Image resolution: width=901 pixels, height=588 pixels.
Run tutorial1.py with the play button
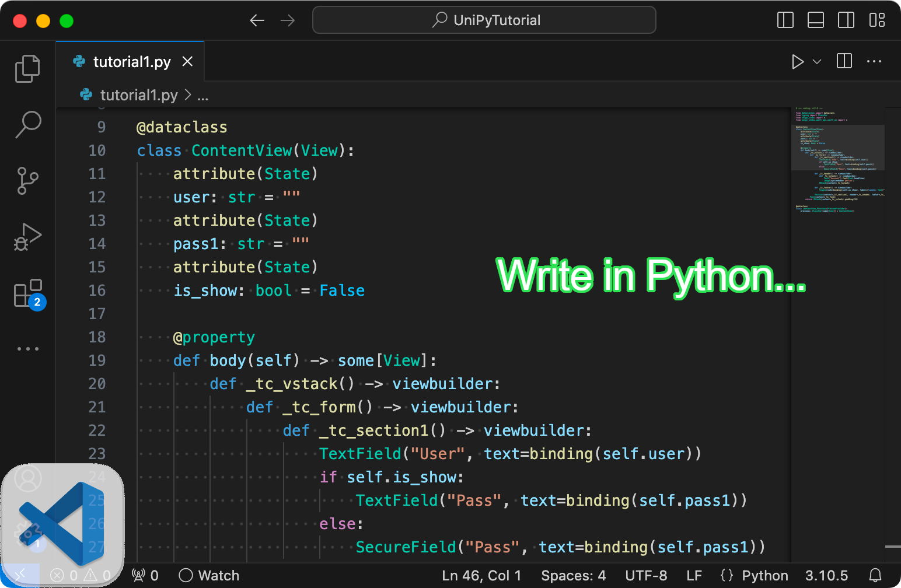tap(798, 61)
